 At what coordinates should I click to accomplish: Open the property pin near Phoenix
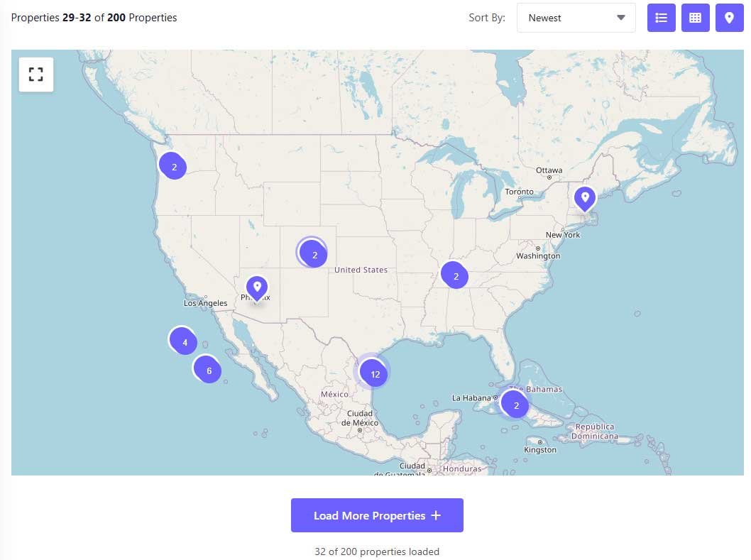(x=257, y=286)
